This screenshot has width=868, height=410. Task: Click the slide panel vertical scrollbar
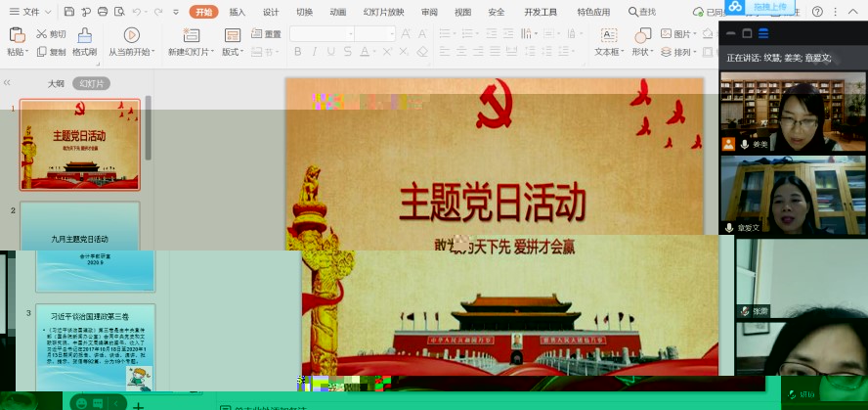point(149,128)
